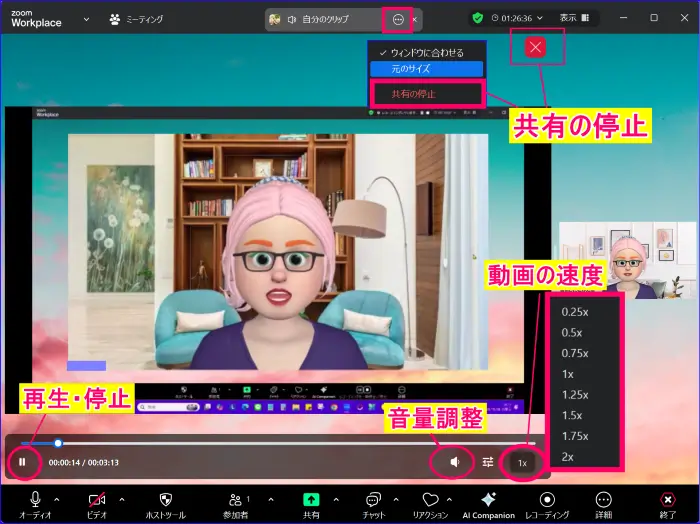
Task: Choose 1x speed in the speed list
Action: coord(568,374)
